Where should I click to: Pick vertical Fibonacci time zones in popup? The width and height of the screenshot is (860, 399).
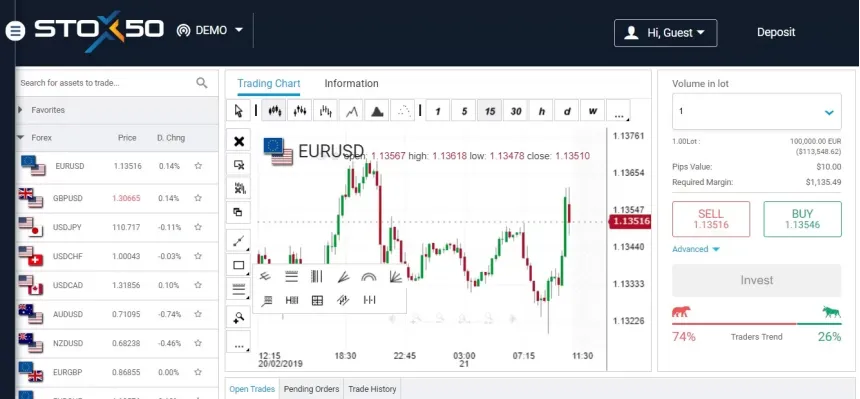(317, 276)
